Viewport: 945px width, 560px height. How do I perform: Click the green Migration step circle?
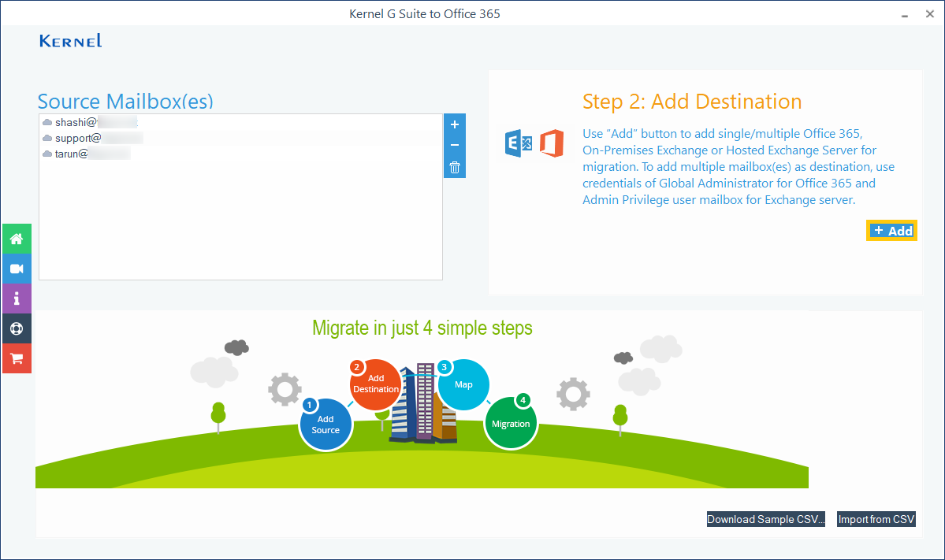[511, 423]
